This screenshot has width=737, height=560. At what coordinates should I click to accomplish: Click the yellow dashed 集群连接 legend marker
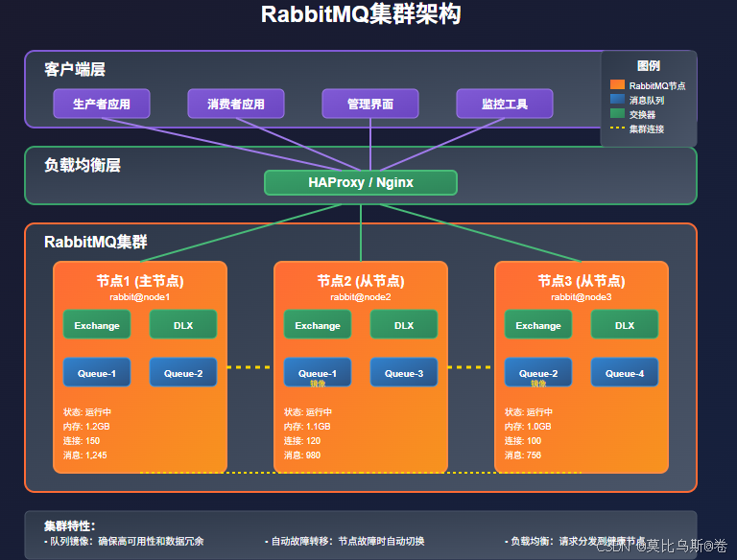[617, 128]
